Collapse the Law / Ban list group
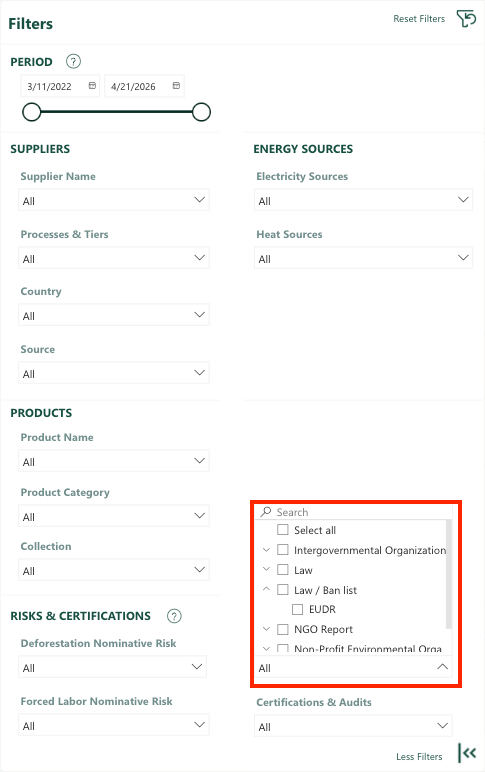Image resolution: width=485 pixels, height=772 pixels. [266, 589]
